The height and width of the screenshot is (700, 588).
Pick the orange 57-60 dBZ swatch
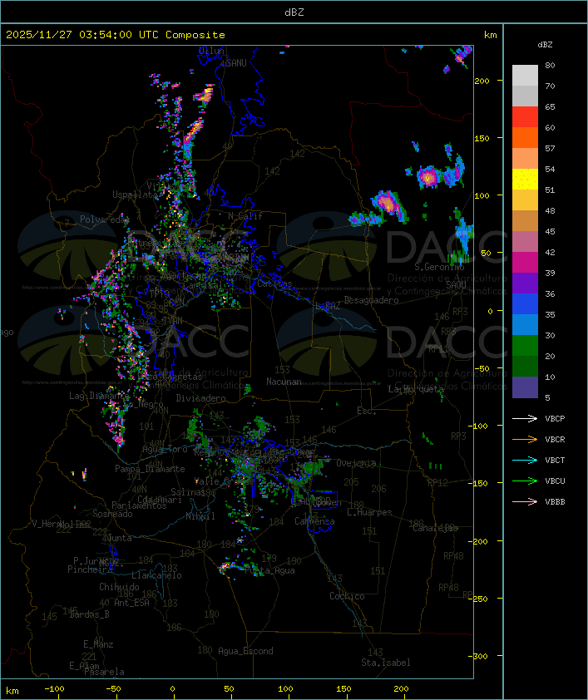tap(525, 137)
